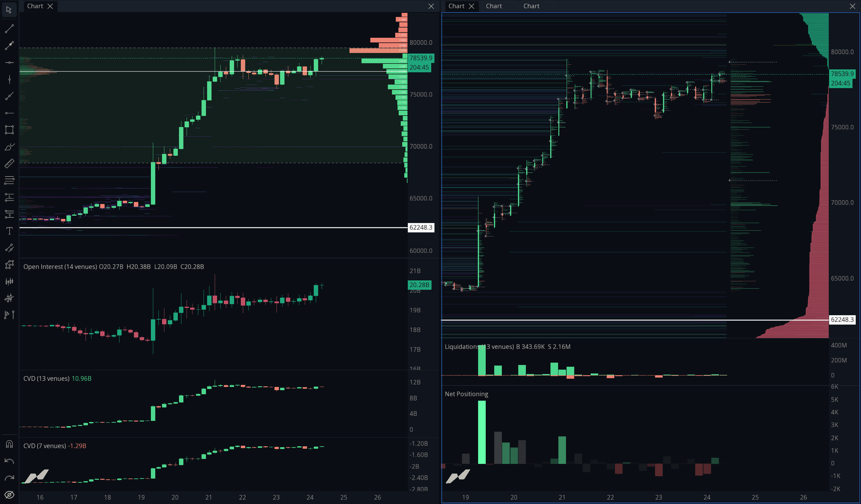This screenshot has height=504, width=861.
Task: Choose the horizontal line tool
Action: pyautogui.click(x=9, y=62)
